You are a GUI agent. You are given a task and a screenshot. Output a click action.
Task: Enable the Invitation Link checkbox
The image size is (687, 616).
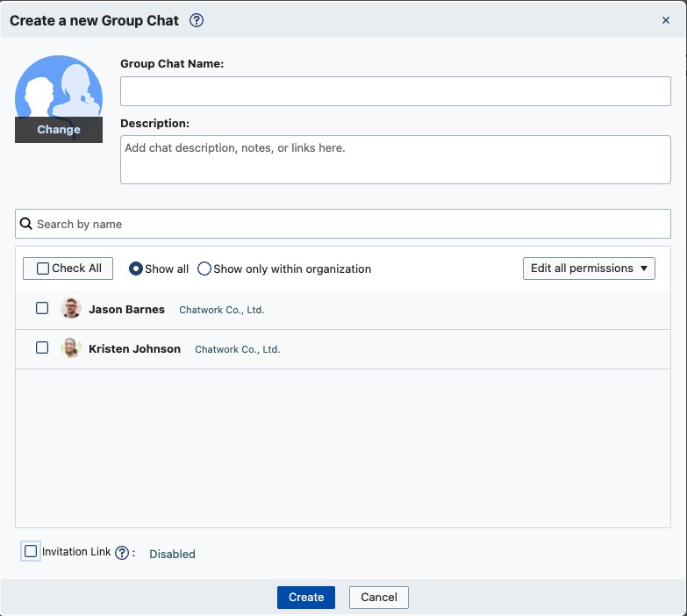click(32, 552)
